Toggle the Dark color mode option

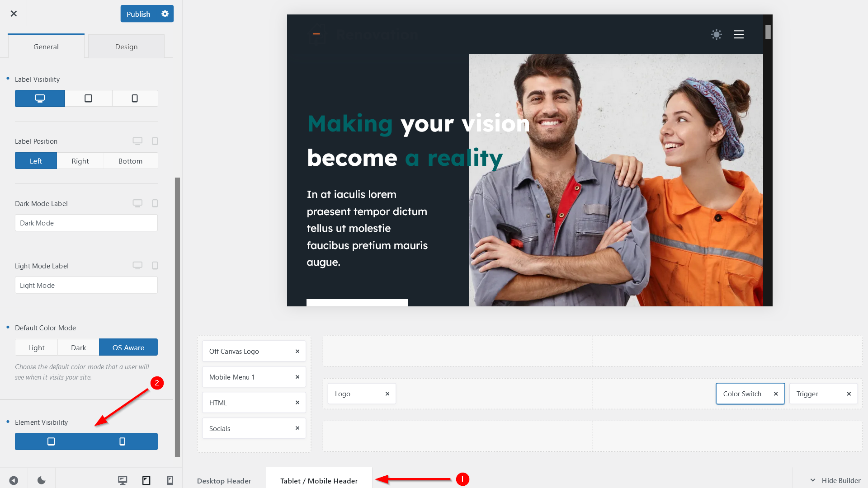(x=78, y=347)
